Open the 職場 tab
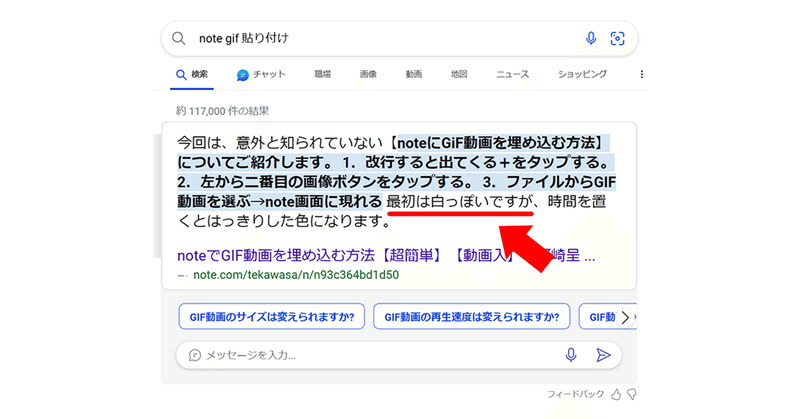 point(322,75)
